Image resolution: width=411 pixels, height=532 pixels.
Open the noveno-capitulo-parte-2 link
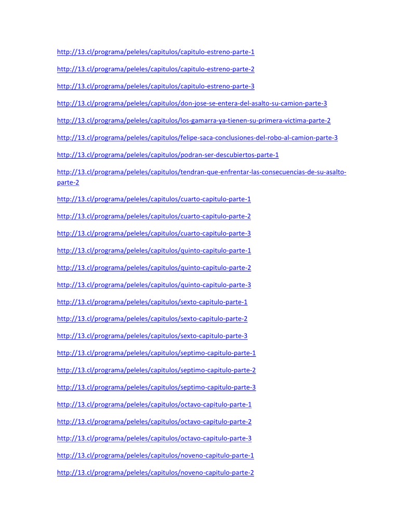pyautogui.click(x=155, y=473)
